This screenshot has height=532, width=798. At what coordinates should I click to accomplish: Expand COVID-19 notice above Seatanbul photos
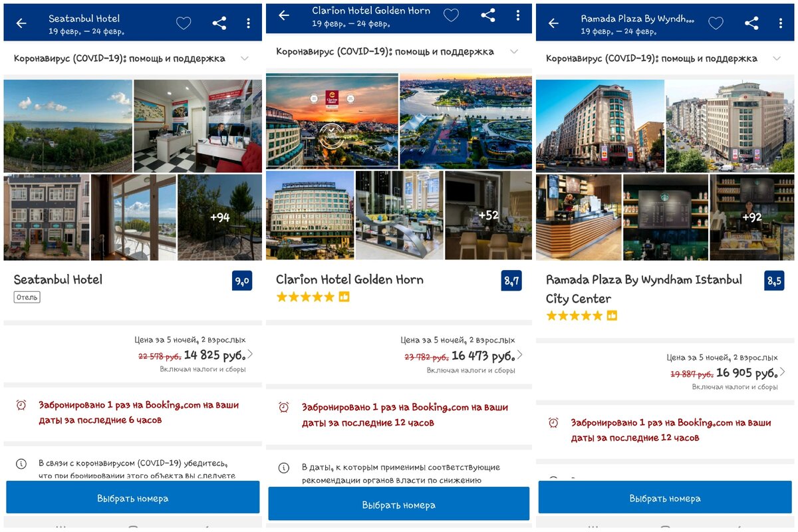click(132, 59)
